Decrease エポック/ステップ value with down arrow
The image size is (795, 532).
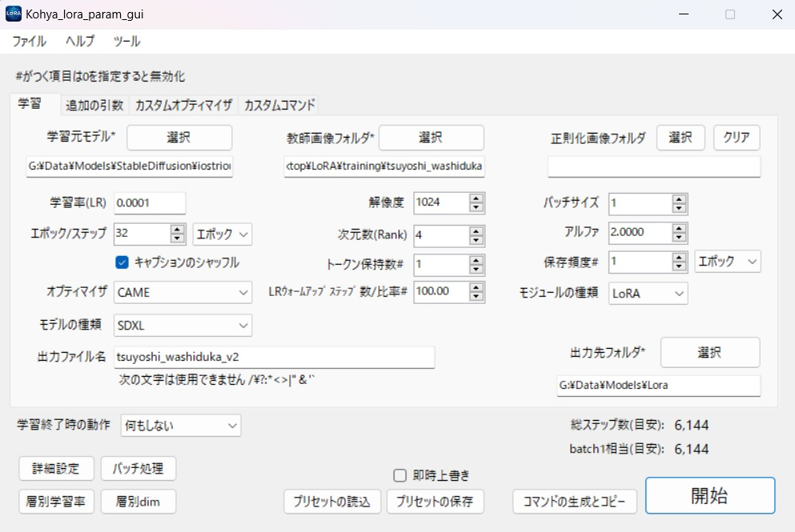pyautogui.click(x=177, y=238)
